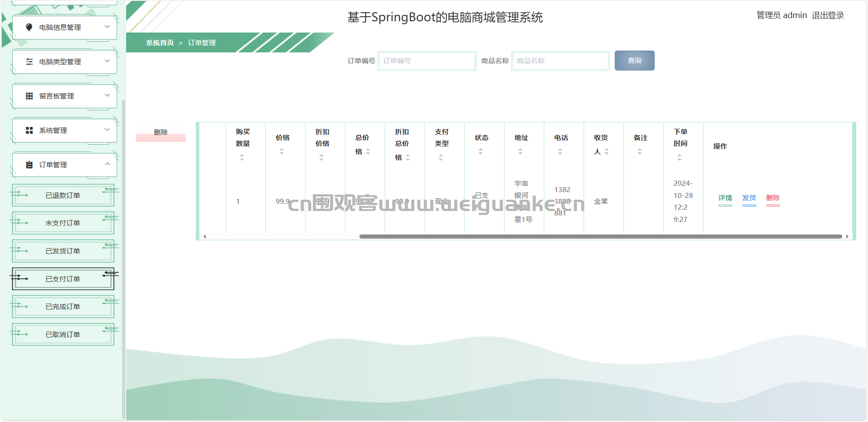This screenshot has width=868, height=422.
Task: Sort by 折扣价格 column arrows
Action: pos(321,157)
